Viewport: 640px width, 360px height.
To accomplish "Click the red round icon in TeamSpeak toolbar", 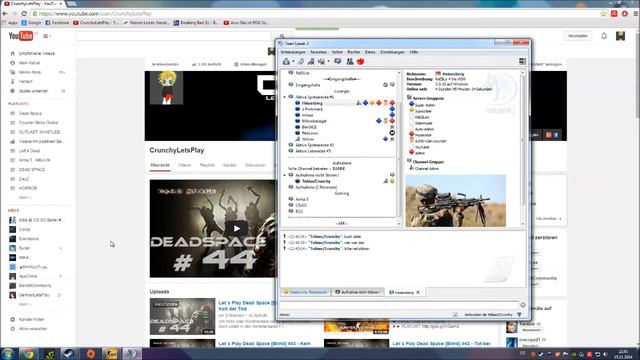I will coord(360,62).
